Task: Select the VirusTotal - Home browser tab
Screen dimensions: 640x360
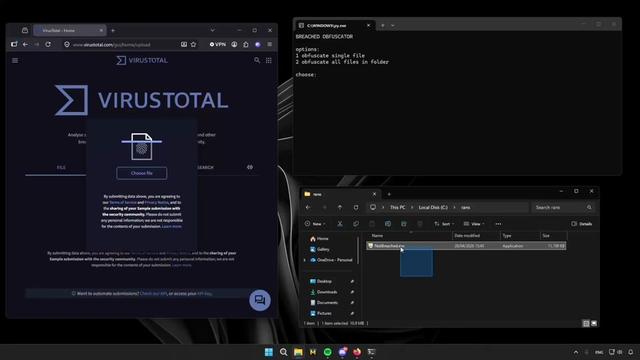Action: click(x=69, y=30)
